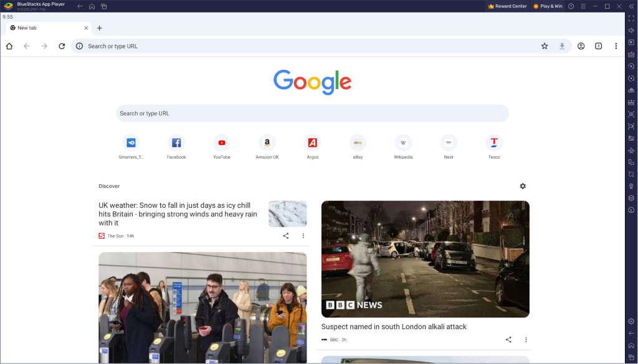This screenshot has height=364, width=638.
Task: Open more options for UK weather article
Action: [x=303, y=236]
